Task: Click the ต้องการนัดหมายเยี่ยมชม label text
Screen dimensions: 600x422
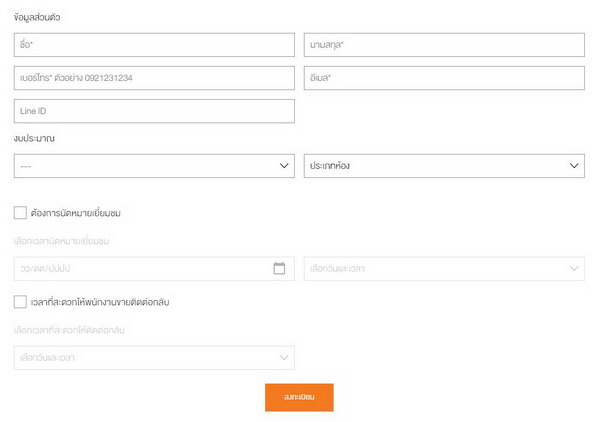Action: (x=76, y=213)
